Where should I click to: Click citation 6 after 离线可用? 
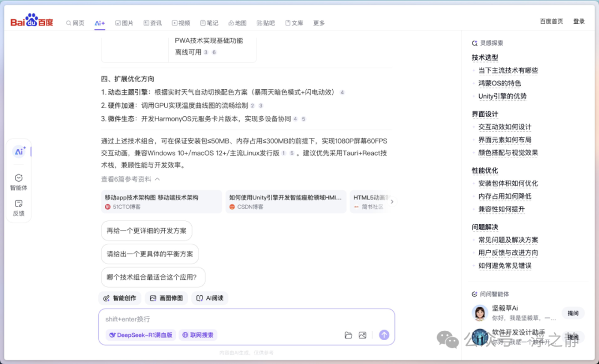(214, 52)
